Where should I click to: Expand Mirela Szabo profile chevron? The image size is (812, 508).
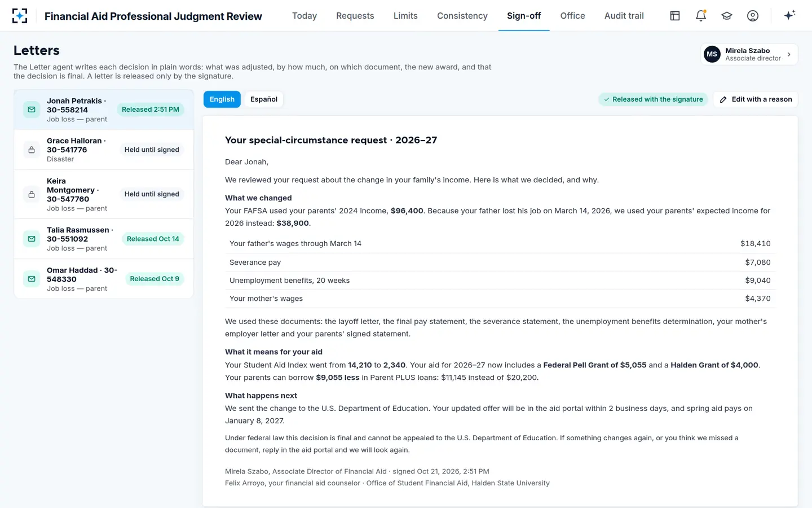click(789, 54)
